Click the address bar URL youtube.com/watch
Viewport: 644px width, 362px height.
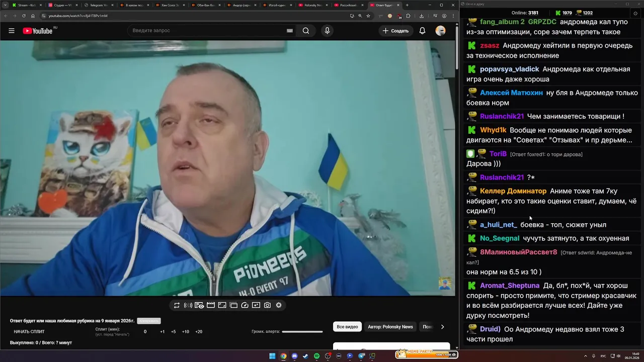coord(78,16)
